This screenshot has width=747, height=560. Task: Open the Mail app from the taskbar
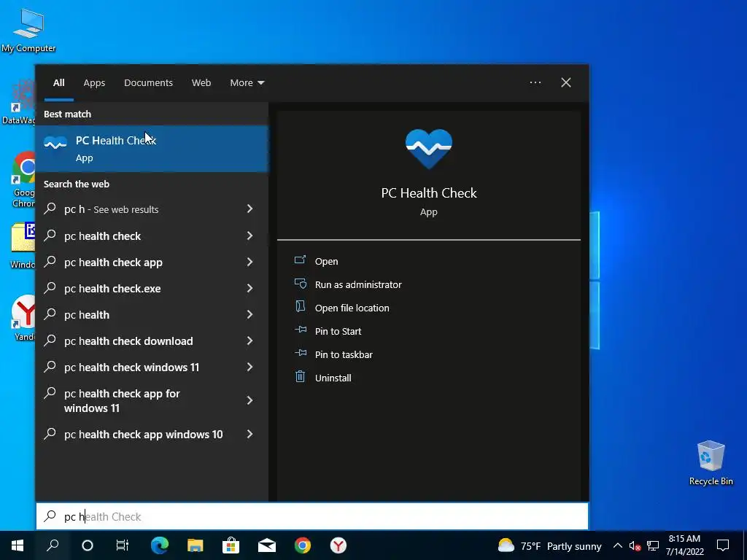pyautogui.click(x=267, y=545)
